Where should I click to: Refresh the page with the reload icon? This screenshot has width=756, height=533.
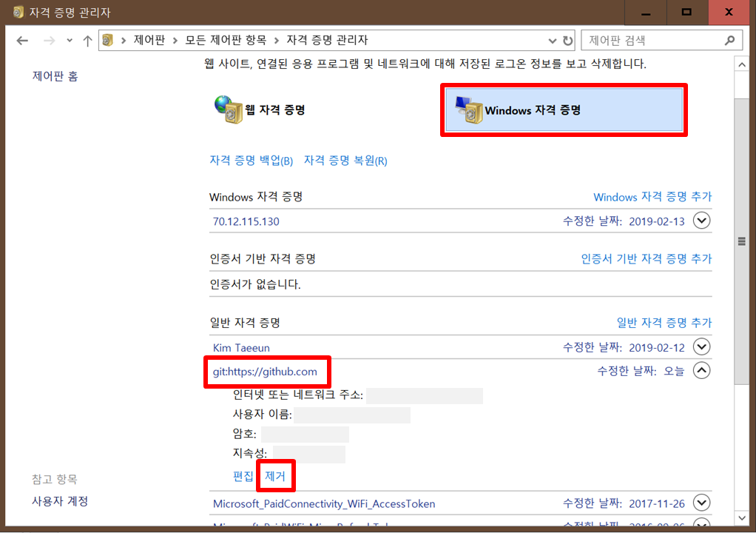tap(568, 41)
